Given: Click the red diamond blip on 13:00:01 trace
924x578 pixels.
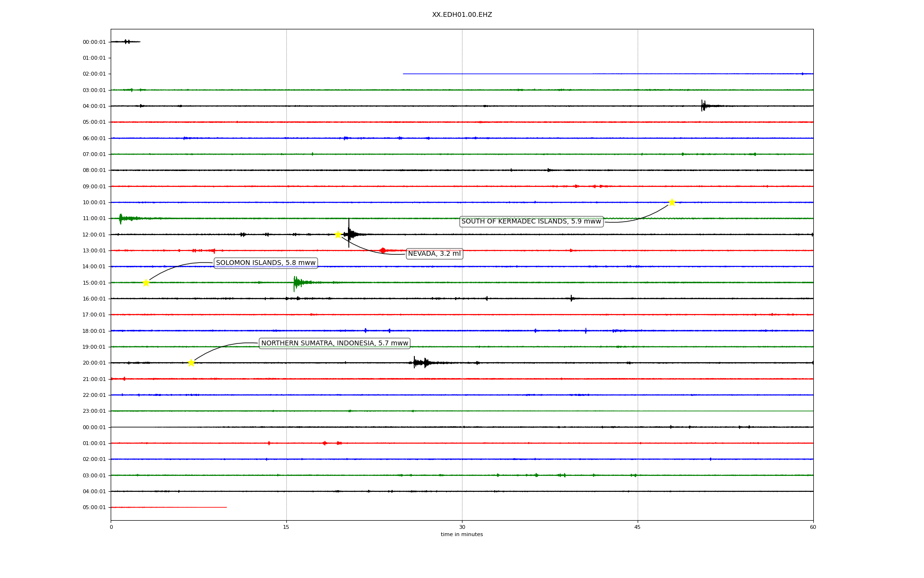Looking at the screenshot, I should tap(383, 250).
